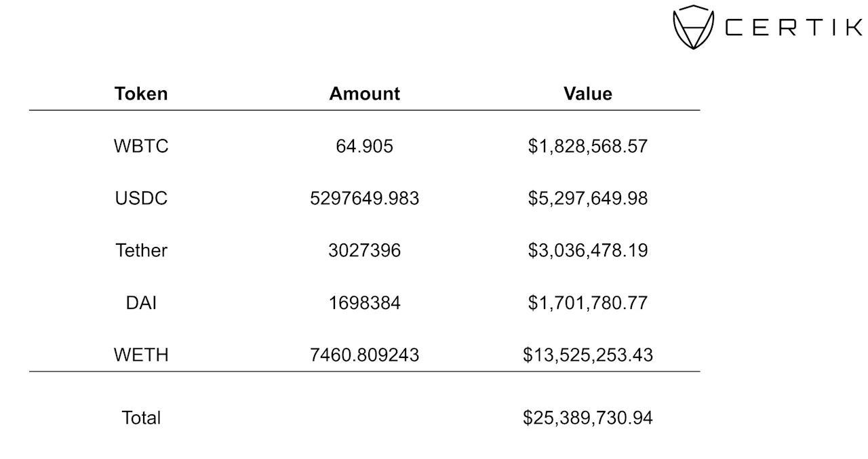Image resolution: width=868 pixels, height=459 pixels.
Task: Select the Token column header
Action: click(x=141, y=94)
